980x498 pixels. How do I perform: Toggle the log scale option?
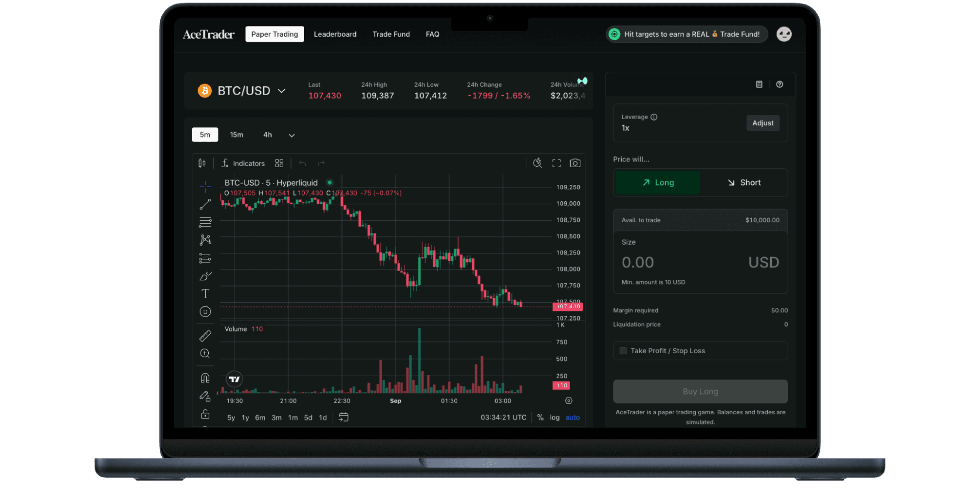coord(554,417)
